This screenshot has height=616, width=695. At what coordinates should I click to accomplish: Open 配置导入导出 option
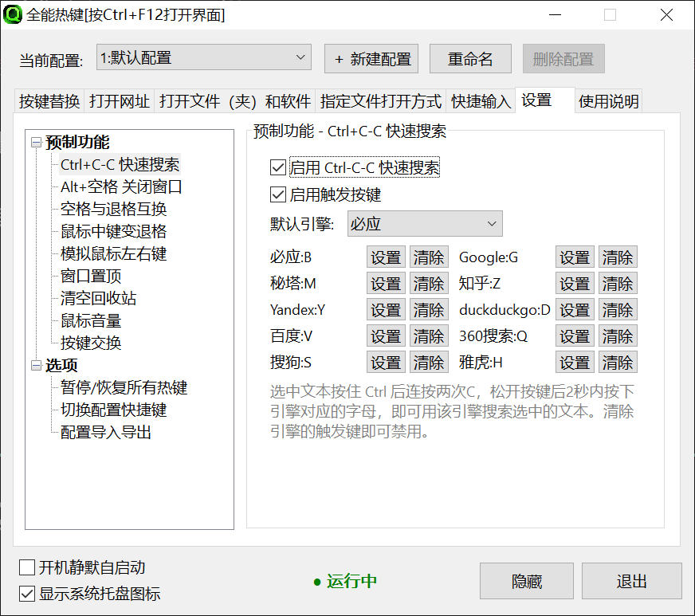[106, 432]
